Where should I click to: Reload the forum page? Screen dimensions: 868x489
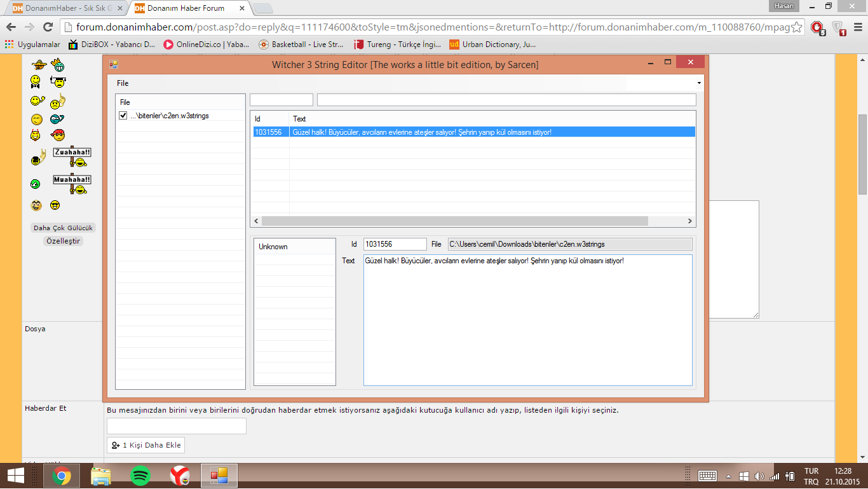(x=48, y=27)
